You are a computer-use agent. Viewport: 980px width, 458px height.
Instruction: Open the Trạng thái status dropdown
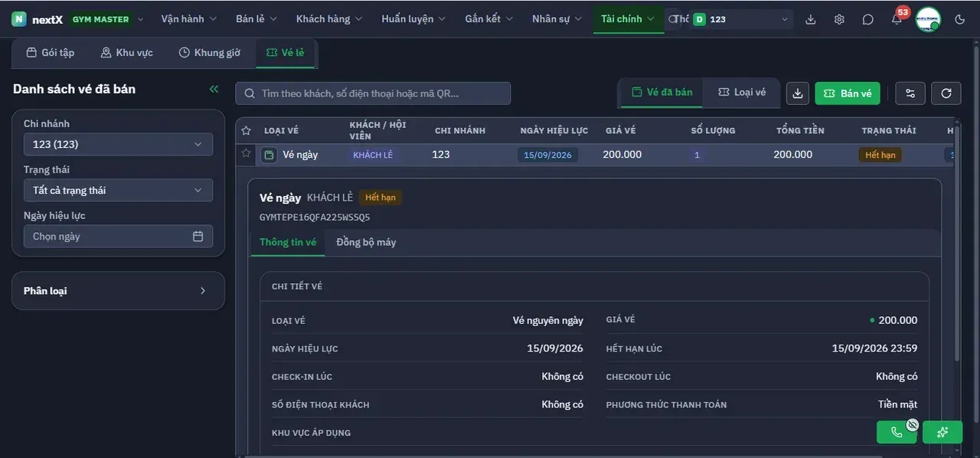click(x=118, y=190)
